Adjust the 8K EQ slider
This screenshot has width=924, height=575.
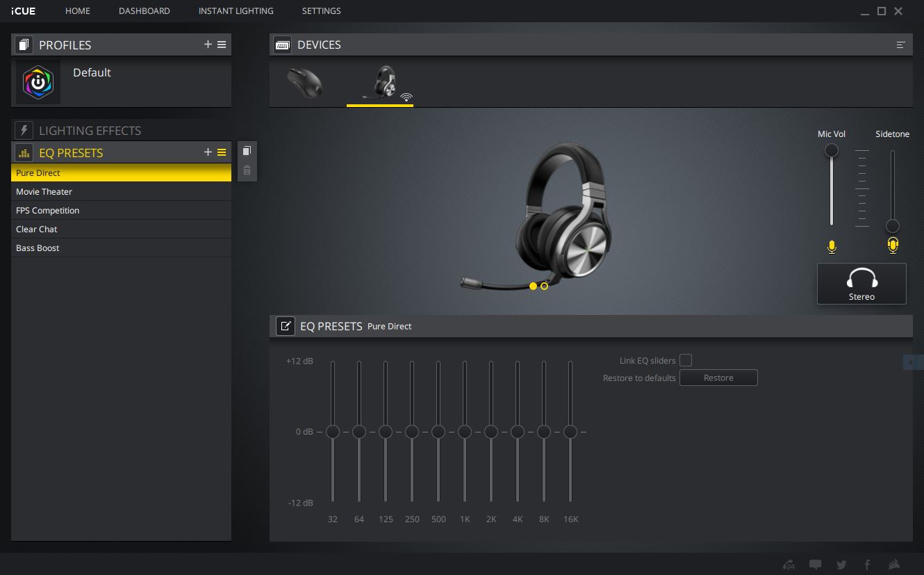543,432
